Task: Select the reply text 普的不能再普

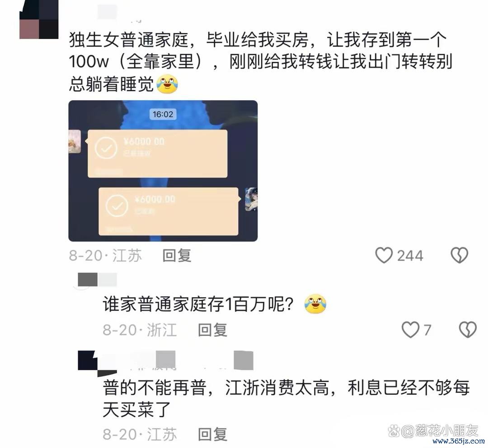Action: point(155,387)
